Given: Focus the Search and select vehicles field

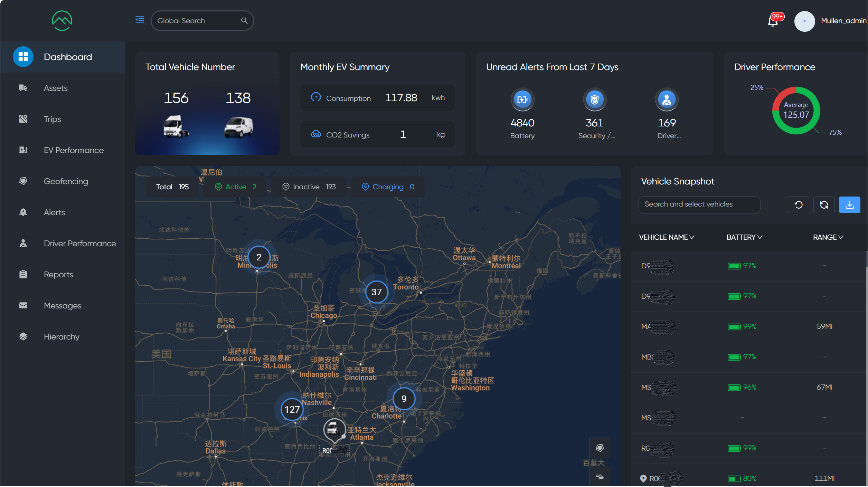Looking at the screenshot, I should tap(699, 204).
